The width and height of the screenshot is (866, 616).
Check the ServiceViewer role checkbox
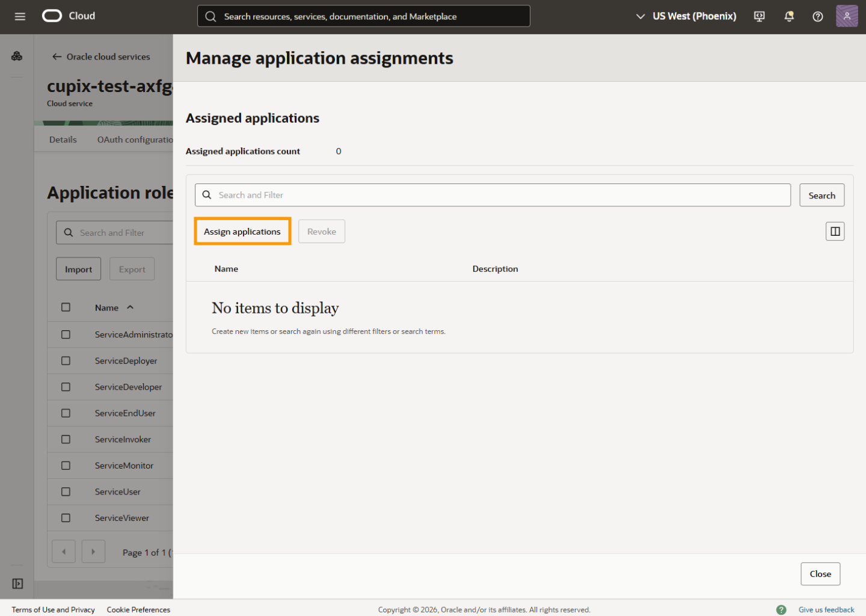click(x=66, y=518)
